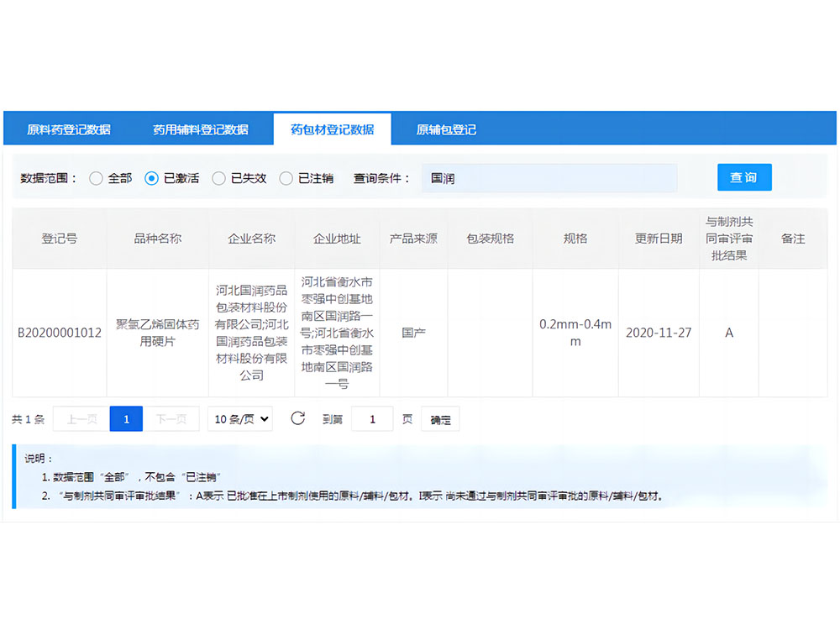The height and width of the screenshot is (630, 840).
Task: Click the blue 查询 search button
Action: [743, 177]
